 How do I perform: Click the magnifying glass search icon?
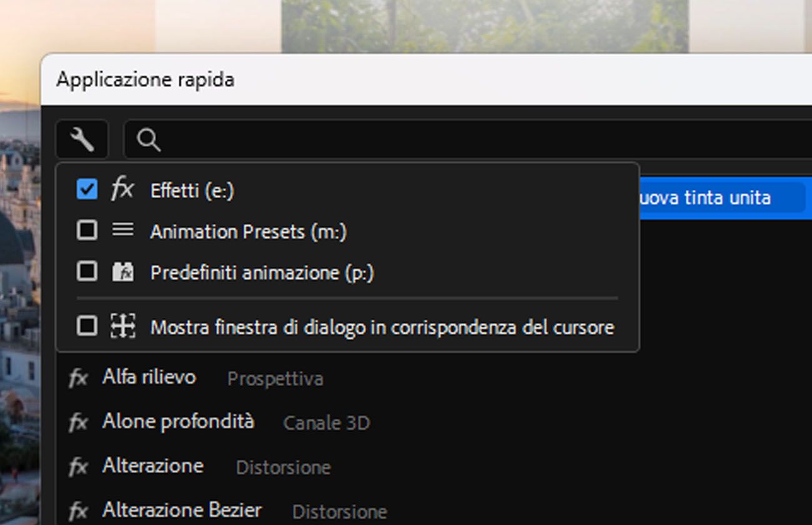coord(149,140)
